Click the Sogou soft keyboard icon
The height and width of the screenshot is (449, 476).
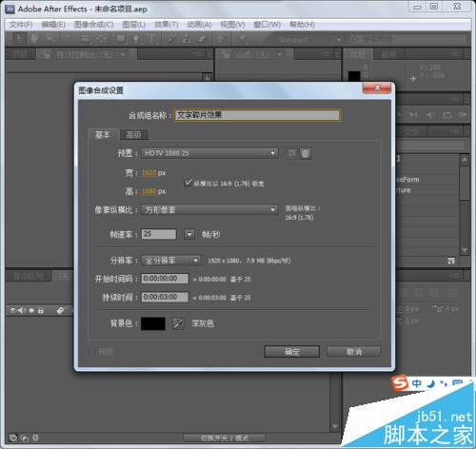pyautogui.click(x=457, y=383)
